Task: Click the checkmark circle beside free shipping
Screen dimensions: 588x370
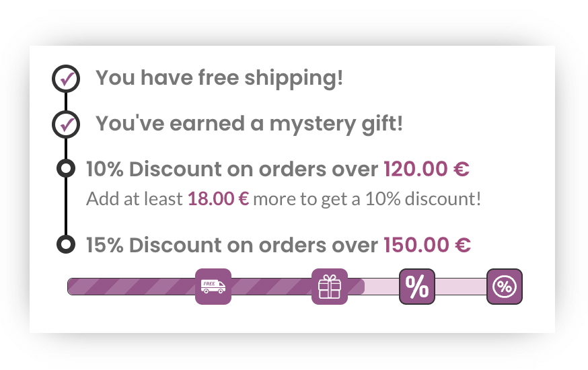Action: tap(66, 79)
